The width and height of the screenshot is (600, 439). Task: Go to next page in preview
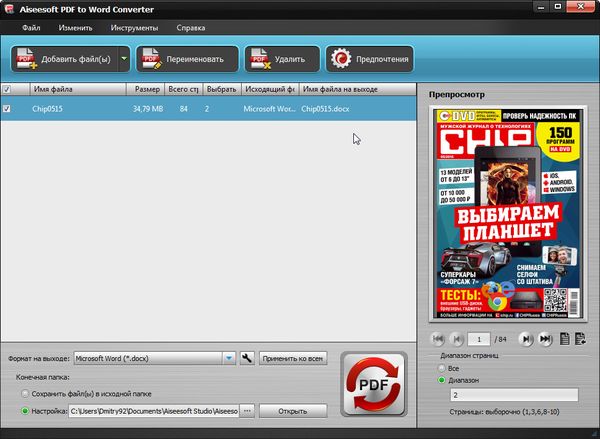point(526,339)
